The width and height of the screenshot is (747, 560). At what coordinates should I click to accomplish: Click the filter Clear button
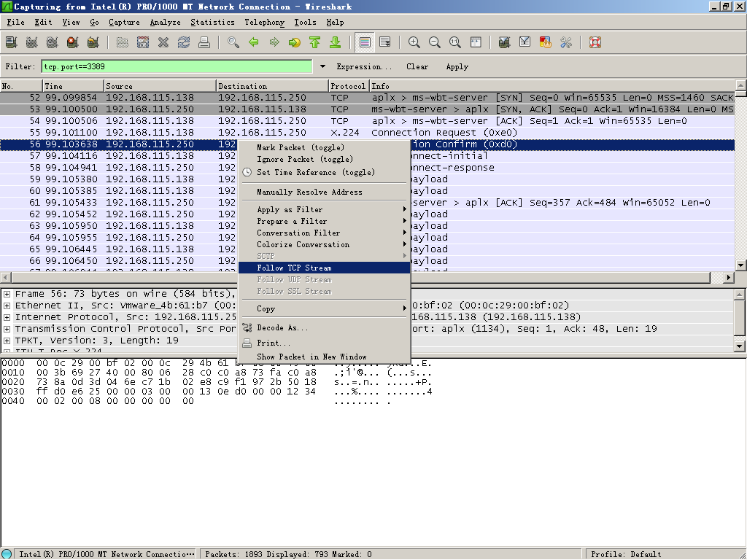click(417, 66)
